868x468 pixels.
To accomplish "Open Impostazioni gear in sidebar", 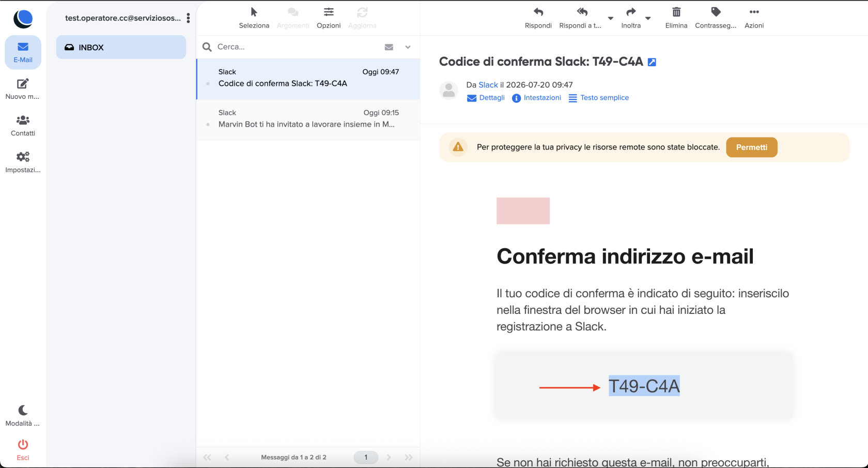I will 23,162.
